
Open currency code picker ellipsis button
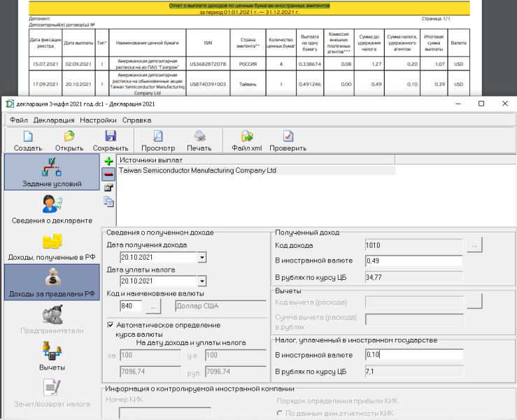click(154, 306)
